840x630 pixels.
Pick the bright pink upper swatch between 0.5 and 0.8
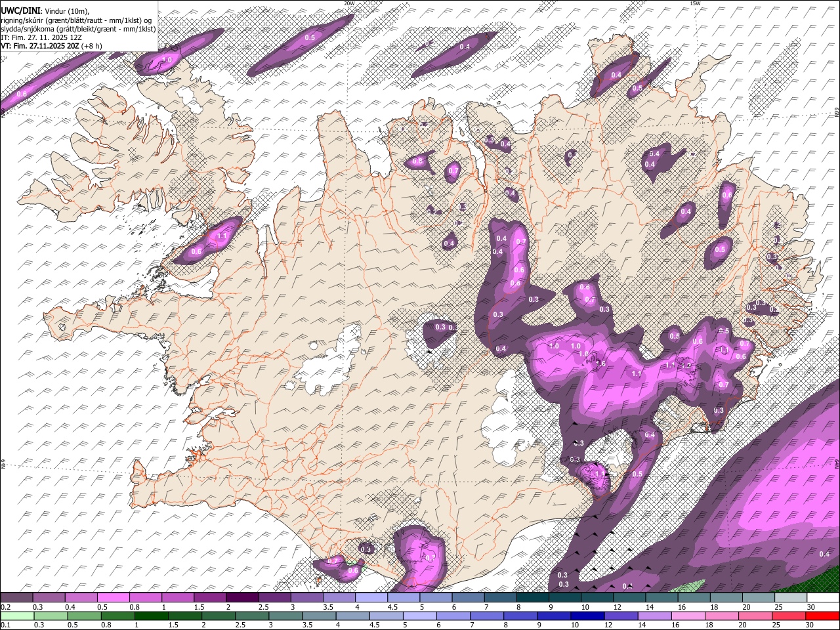point(113,598)
